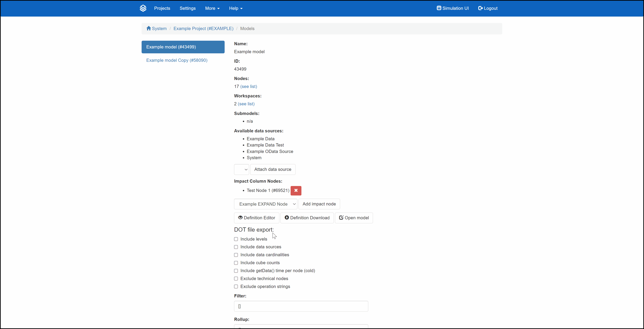Screen dimensions: 644x329
Task: Open the Nodes see list link
Action: tap(248, 86)
